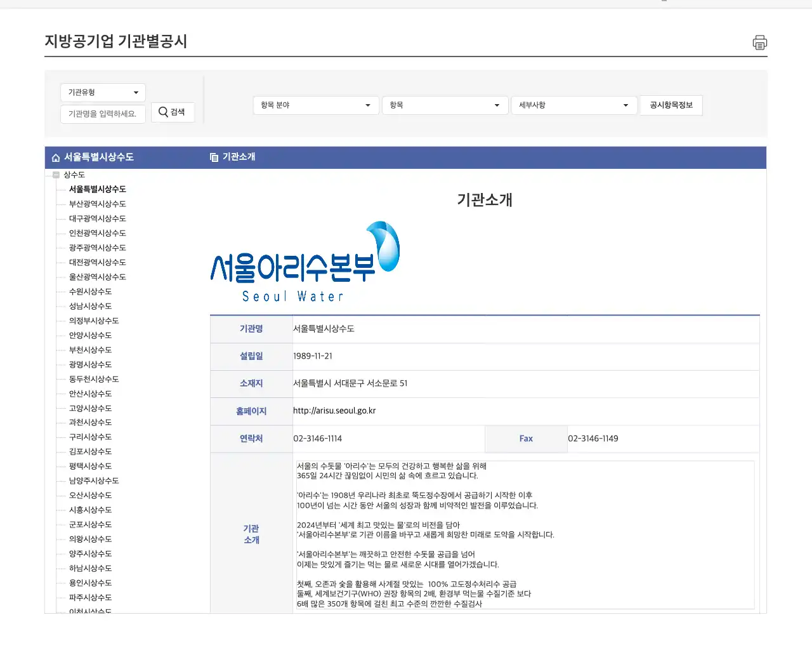Open the 항목 dropdown
Viewport: 812px width, 650px height.
[x=445, y=105]
